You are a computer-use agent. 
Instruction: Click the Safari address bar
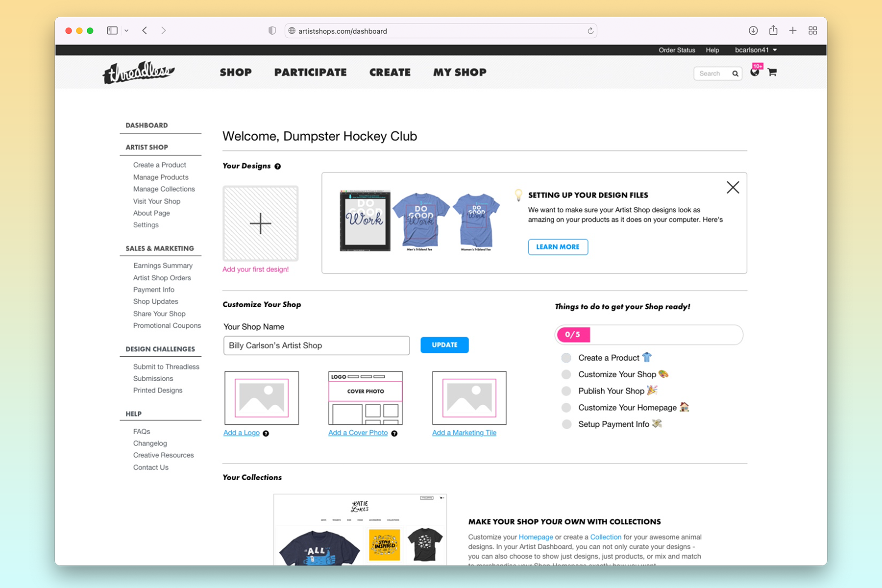pos(441,31)
